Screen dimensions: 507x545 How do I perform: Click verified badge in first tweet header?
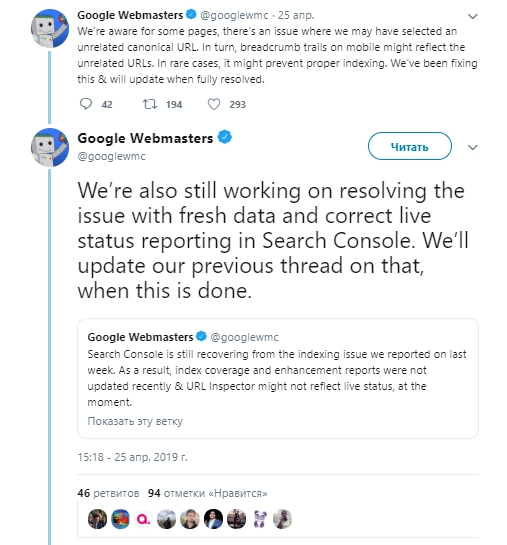(191, 15)
